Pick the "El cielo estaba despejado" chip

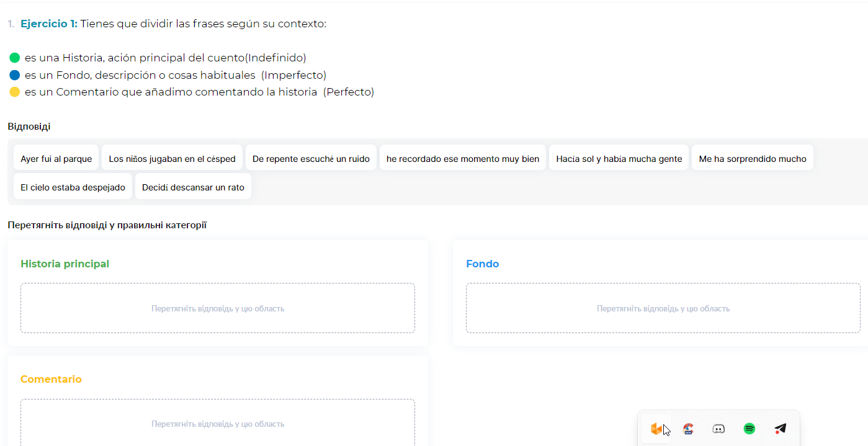pyautogui.click(x=73, y=187)
